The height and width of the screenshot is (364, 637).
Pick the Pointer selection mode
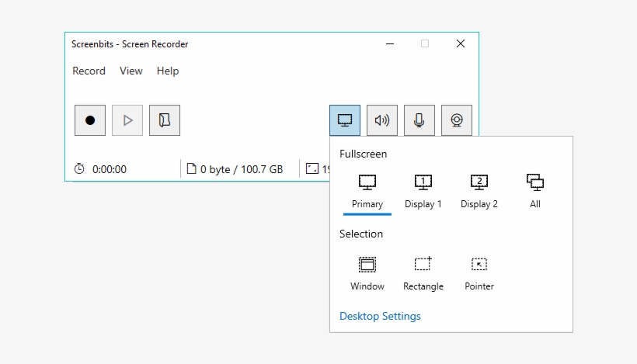[x=479, y=274]
